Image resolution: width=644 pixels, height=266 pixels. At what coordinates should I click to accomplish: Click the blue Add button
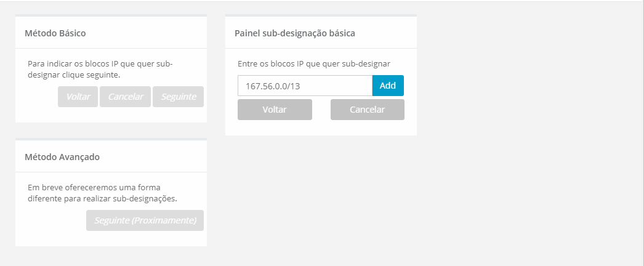[x=388, y=86]
